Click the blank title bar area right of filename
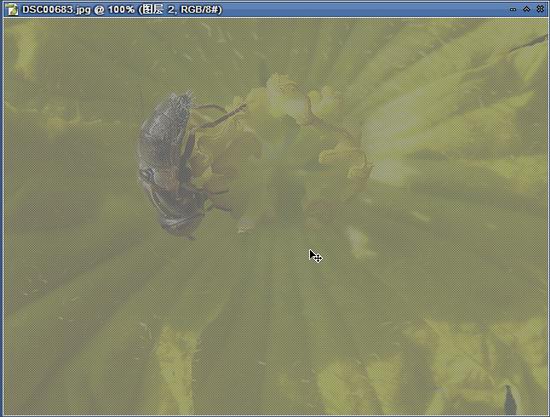Viewport: 550px width, 417px height. click(365, 9)
